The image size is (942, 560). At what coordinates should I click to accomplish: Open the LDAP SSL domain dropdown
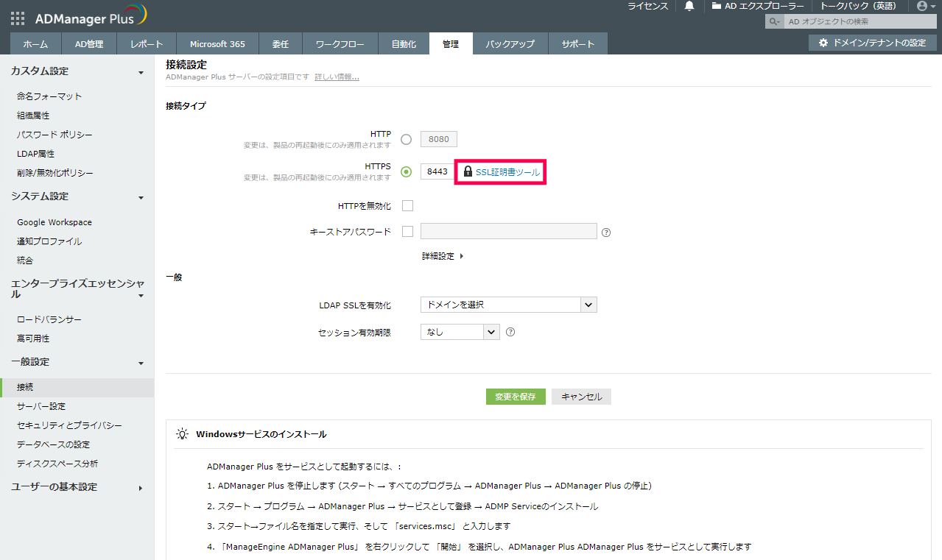508,305
